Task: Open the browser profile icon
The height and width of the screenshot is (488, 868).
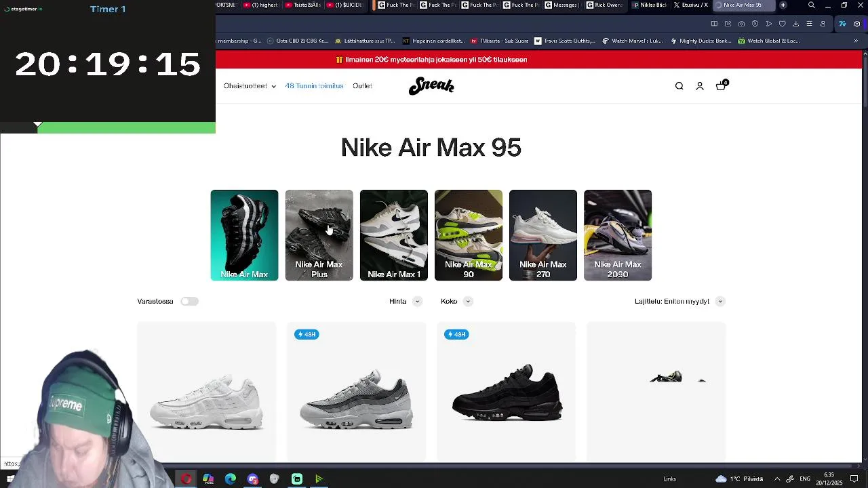Action: tap(823, 24)
